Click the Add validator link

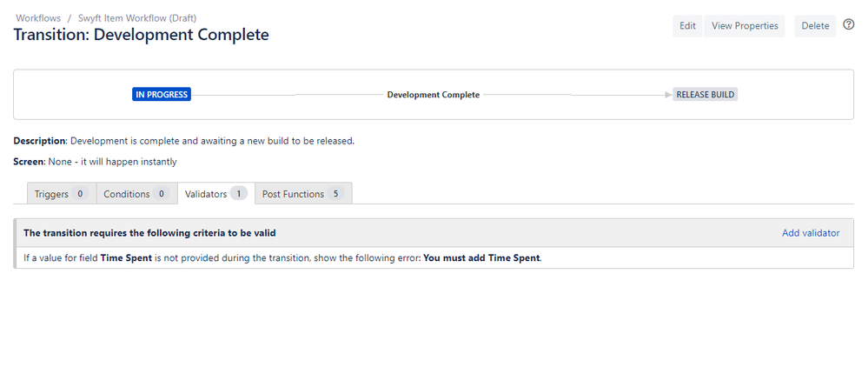pos(811,233)
